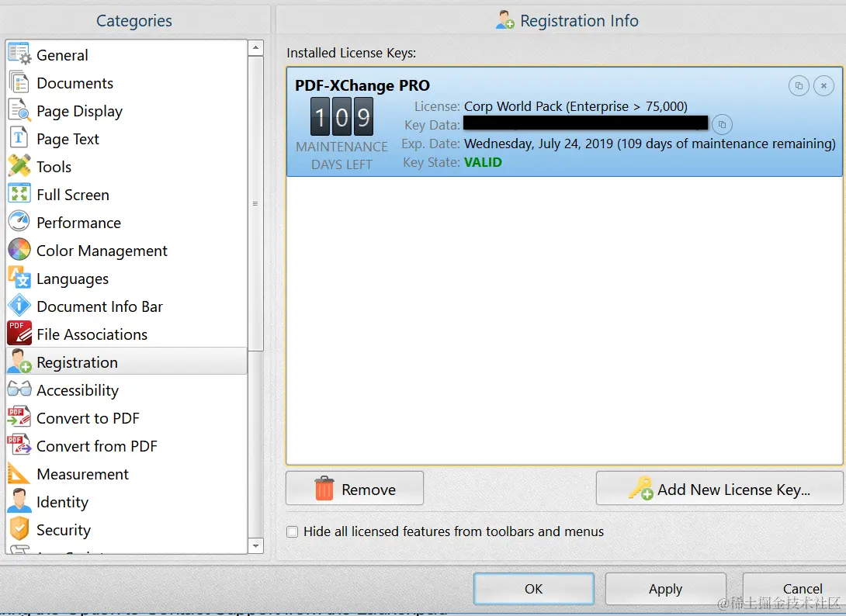Copy Key Data with adjacent copy icon
The image size is (846, 616).
tap(722, 125)
